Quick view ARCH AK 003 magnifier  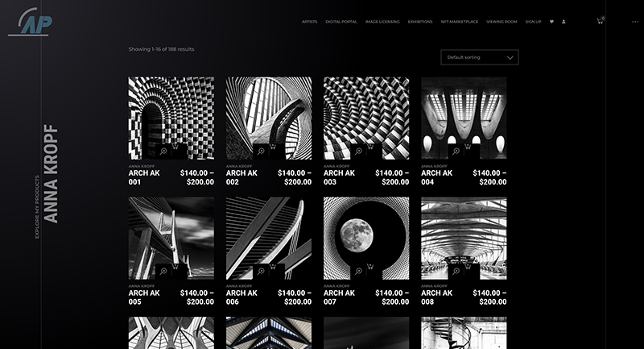click(358, 152)
